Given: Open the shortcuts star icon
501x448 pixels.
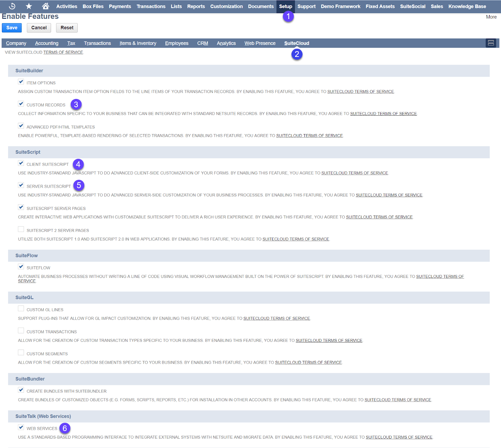Looking at the screenshot, I should click(28, 6).
